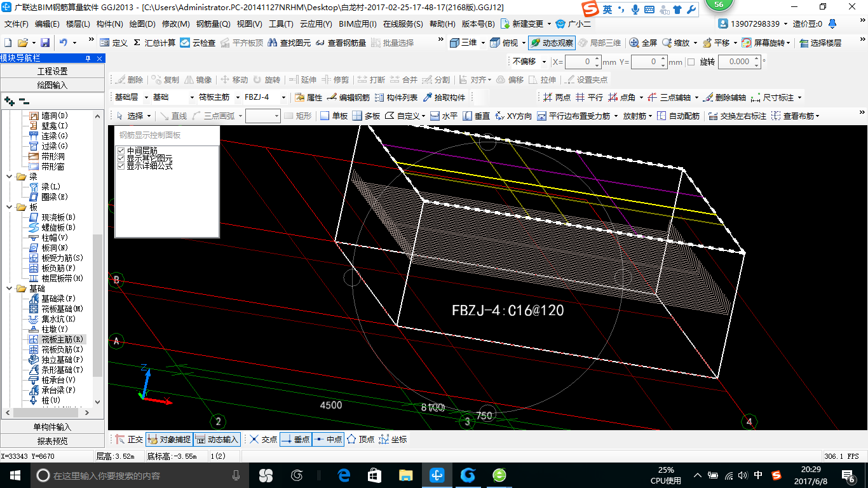Viewport: 868px width, 488px height.
Task: Click 交换左右标注 swap annotation tool
Action: point(737,116)
